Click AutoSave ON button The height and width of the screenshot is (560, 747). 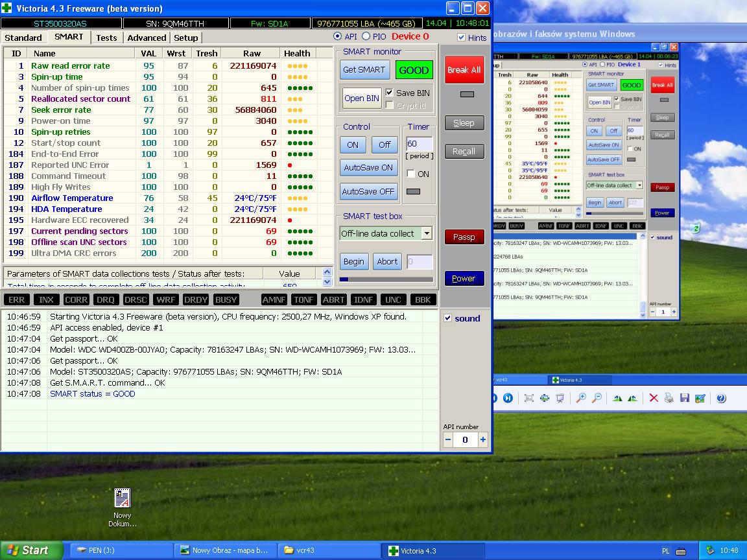tap(368, 168)
